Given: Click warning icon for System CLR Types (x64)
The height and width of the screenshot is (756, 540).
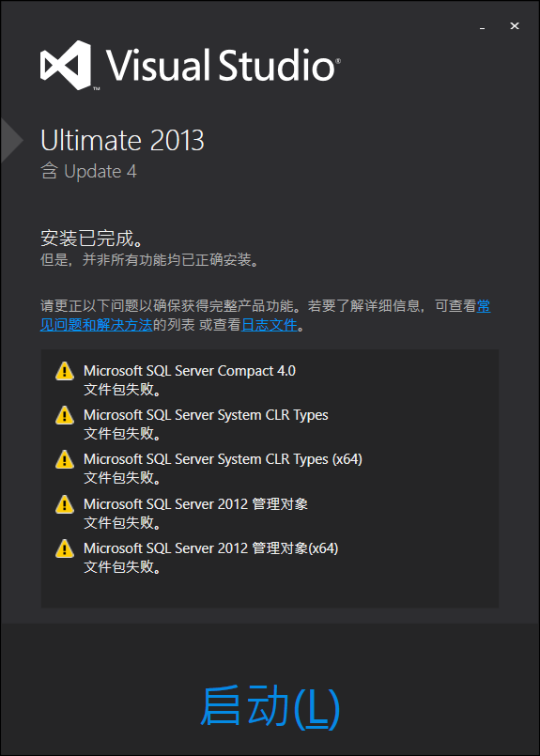Looking at the screenshot, I should pos(65,459).
